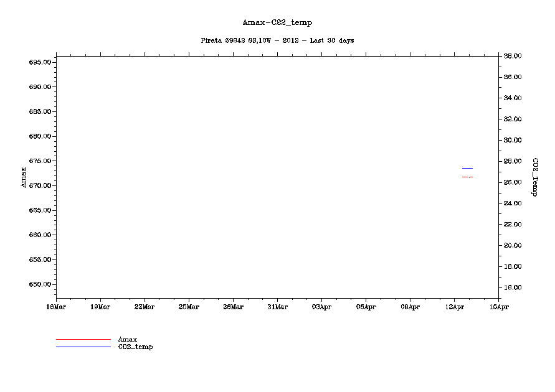Select the CO2_temp legend entry
The width and height of the screenshot is (555, 392).
coord(135,347)
